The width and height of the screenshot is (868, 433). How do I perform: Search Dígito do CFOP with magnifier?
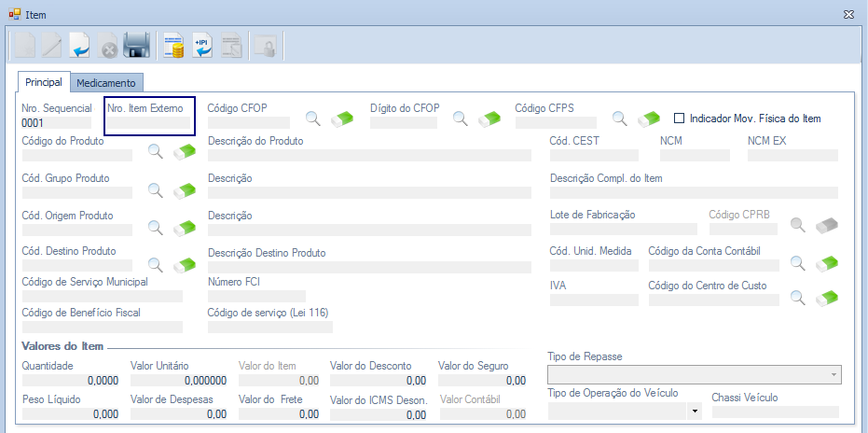point(461,118)
